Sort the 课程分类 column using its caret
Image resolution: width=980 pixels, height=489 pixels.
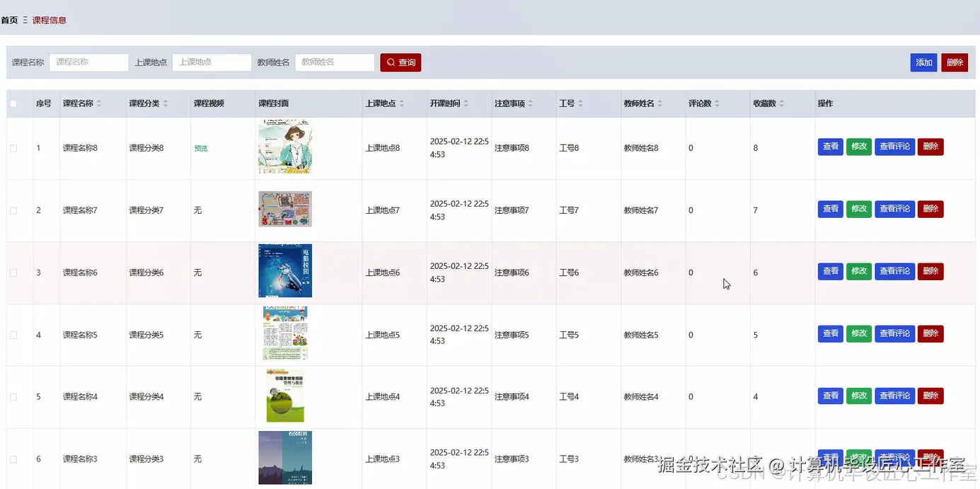(165, 103)
